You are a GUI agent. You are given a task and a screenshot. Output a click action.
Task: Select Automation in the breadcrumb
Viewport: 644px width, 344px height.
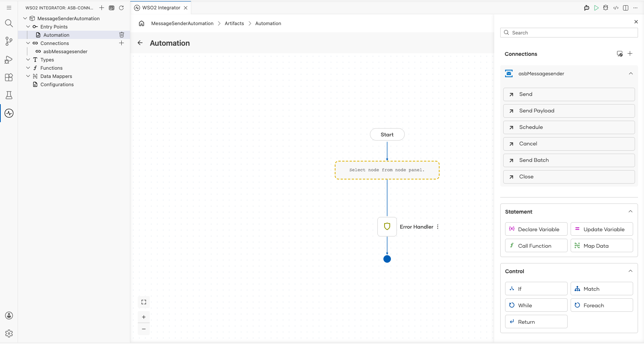coord(268,23)
